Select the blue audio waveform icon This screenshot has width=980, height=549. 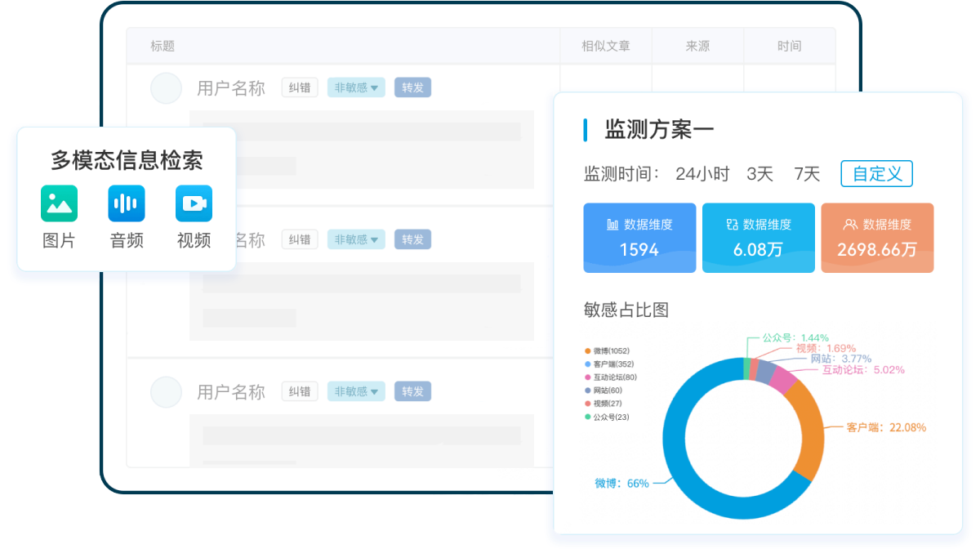126,203
